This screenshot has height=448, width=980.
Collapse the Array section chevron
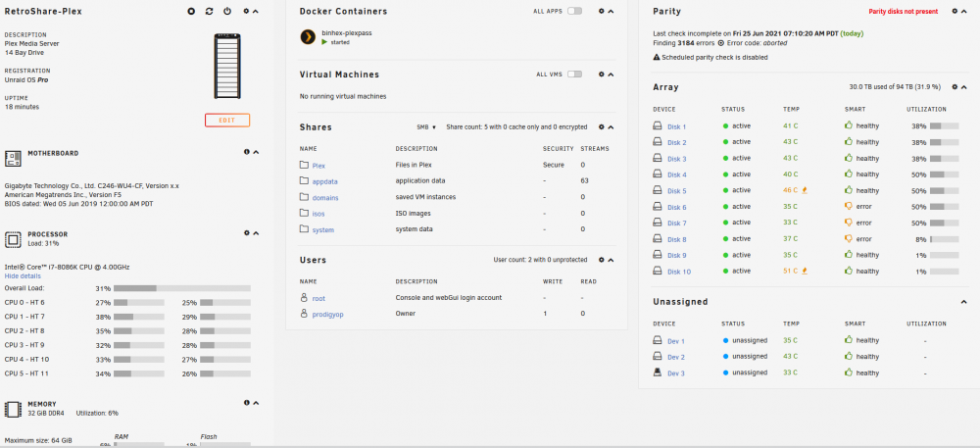tap(963, 87)
